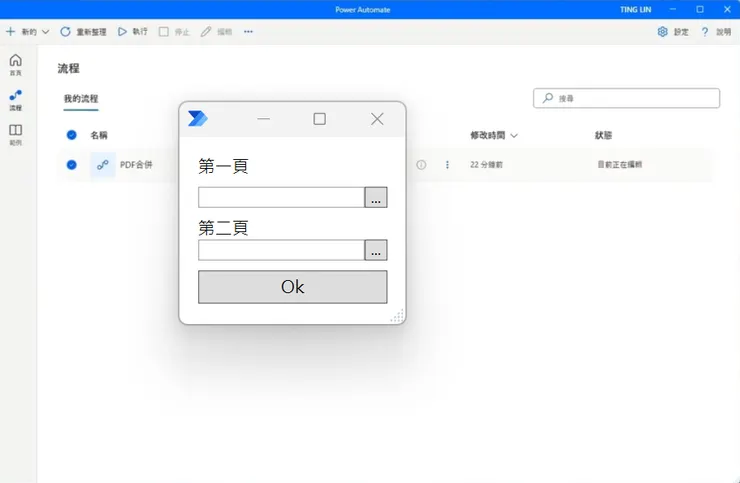
Task: Toggle checkbox for PDF合併 row
Action: click(x=71, y=165)
